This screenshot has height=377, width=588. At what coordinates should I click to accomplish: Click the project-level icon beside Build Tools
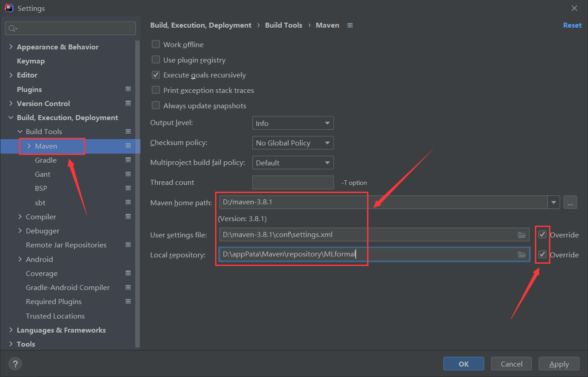click(x=128, y=131)
